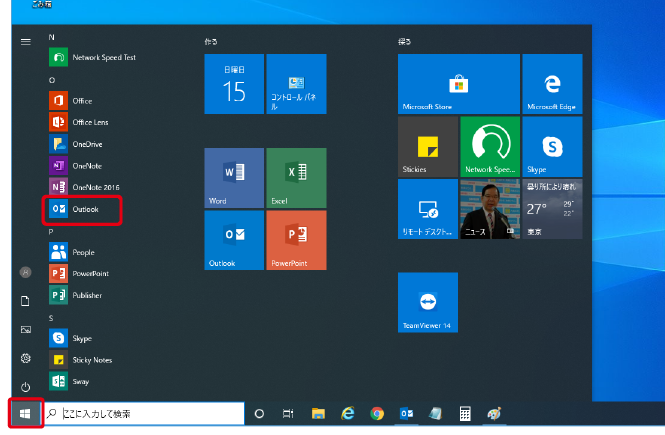Open Network Speed Test in the app list
665x435 pixels.
tap(92, 57)
